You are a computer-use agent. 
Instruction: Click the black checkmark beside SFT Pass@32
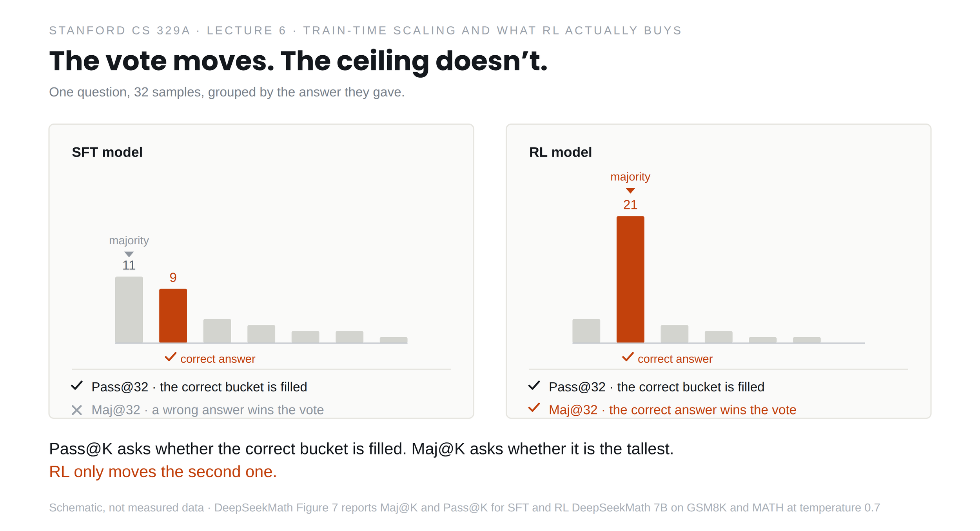[x=77, y=386]
